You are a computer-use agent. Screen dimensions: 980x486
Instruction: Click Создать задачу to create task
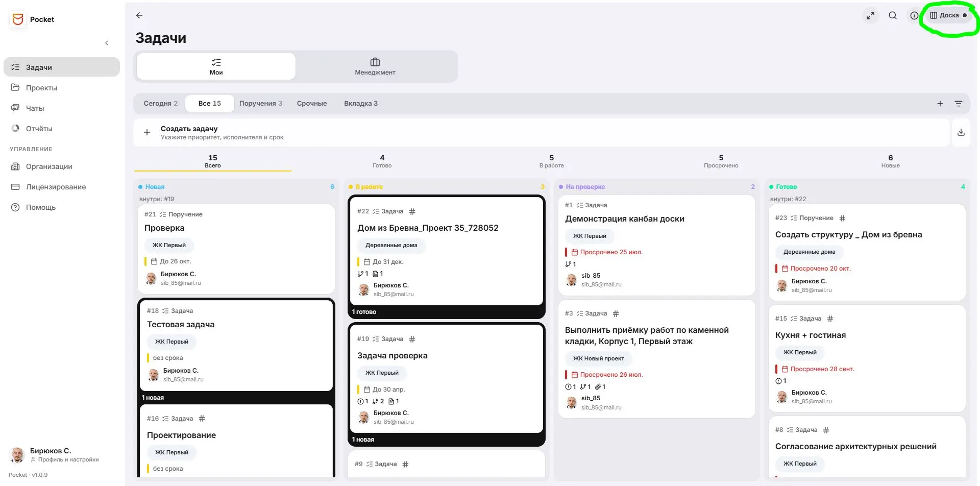pos(542,133)
